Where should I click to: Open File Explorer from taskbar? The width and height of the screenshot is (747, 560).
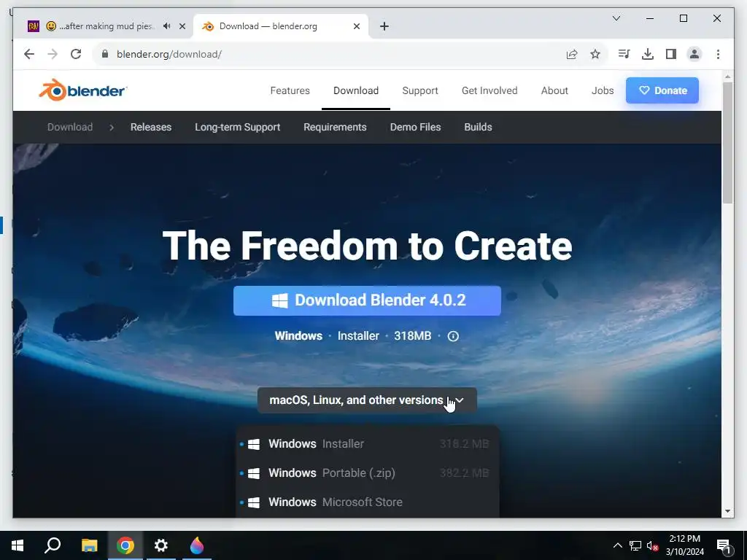click(89, 545)
